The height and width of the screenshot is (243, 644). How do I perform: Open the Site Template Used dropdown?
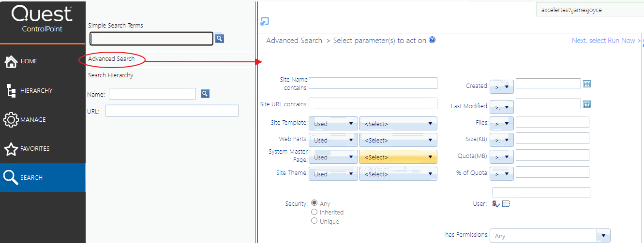pyautogui.click(x=333, y=124)
